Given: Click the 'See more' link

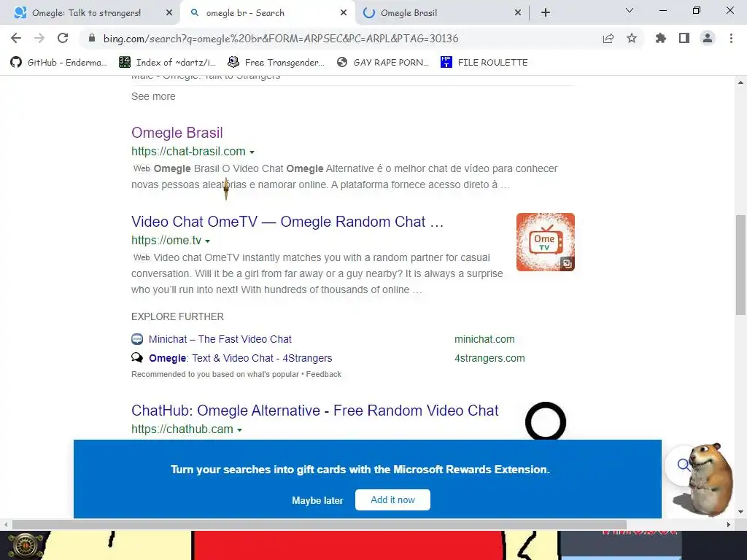Looking at the screenshot, I should coord(153,96).
